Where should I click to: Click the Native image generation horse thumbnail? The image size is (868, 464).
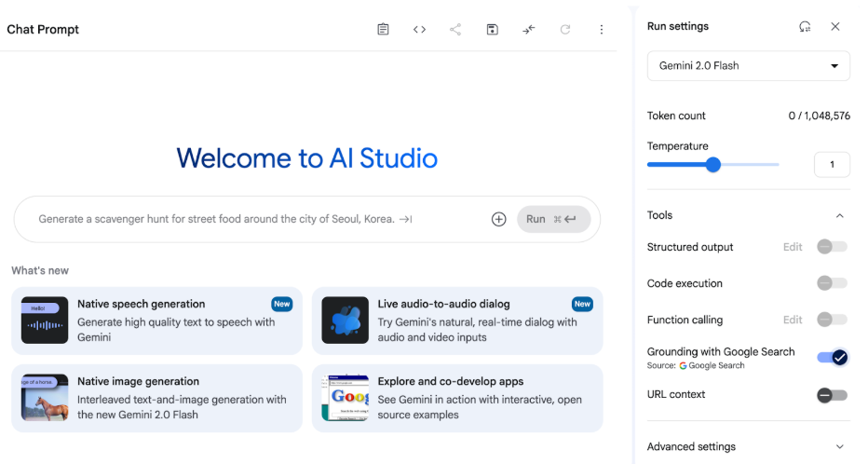pyautogui.click(x=45, y=398)
